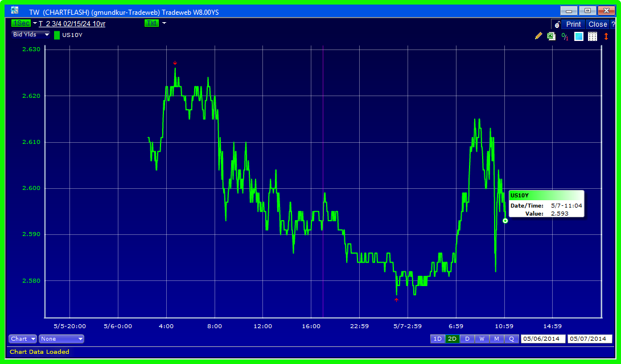
Task: Click the Chart Data Loaded status text
Action: point(40,352)
